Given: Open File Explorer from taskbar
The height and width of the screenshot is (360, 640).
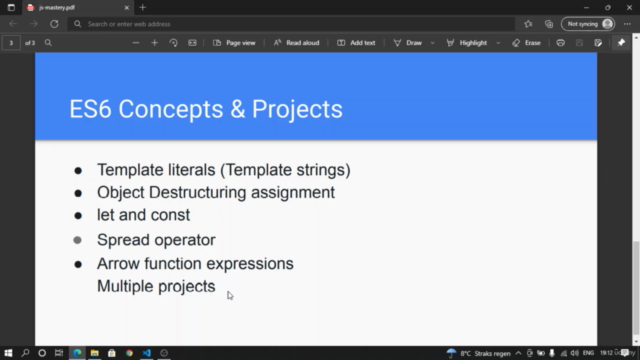Looking at the screenshot, I should pyautogui.click(x=95, y=353).
